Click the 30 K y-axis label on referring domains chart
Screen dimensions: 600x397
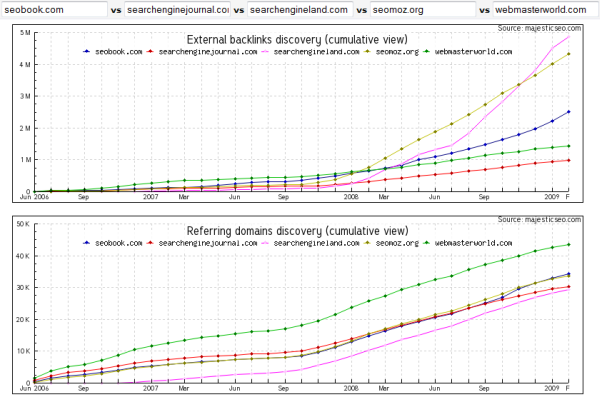point(23,288)
